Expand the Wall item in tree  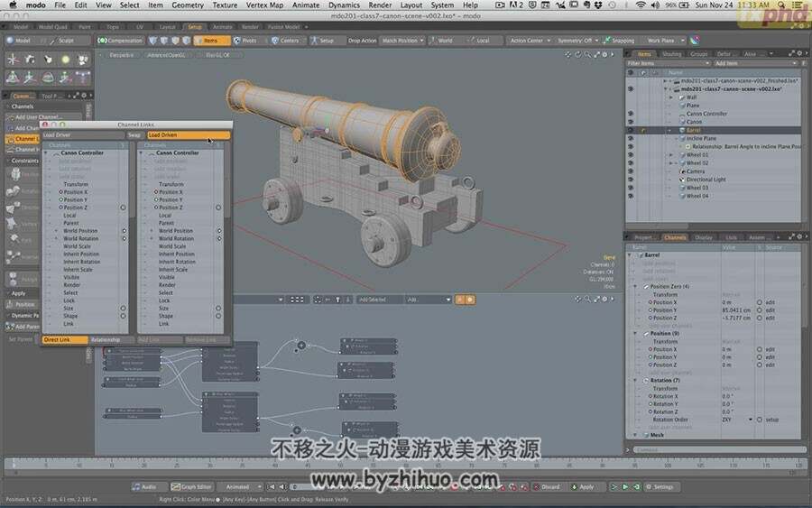coord(671,97)
